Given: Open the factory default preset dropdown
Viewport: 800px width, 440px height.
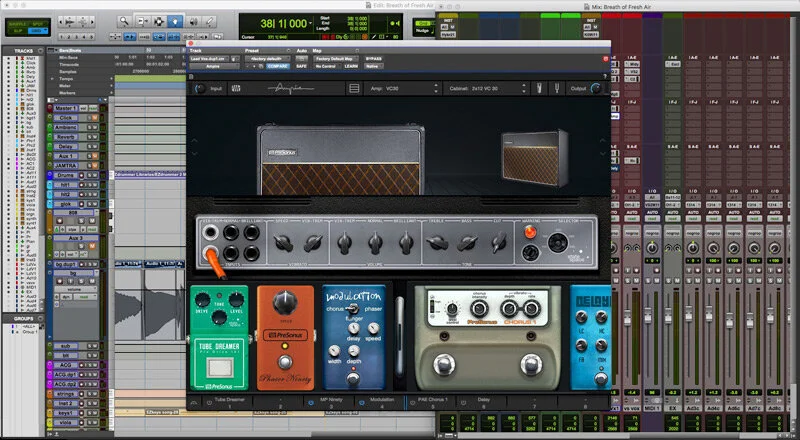Looking at the screenshot, I should (266, 59).
